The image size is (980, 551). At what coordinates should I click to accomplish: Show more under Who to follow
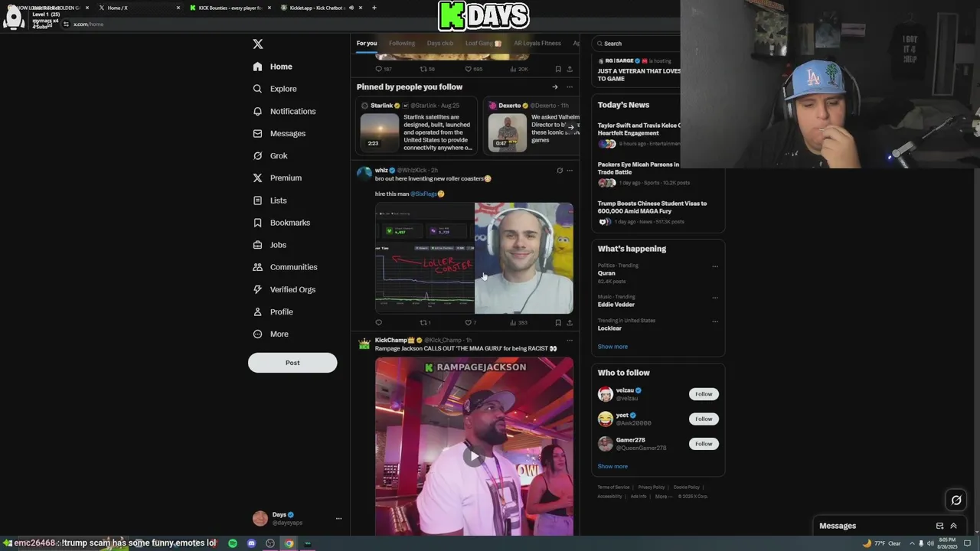[x=612, y=466]
